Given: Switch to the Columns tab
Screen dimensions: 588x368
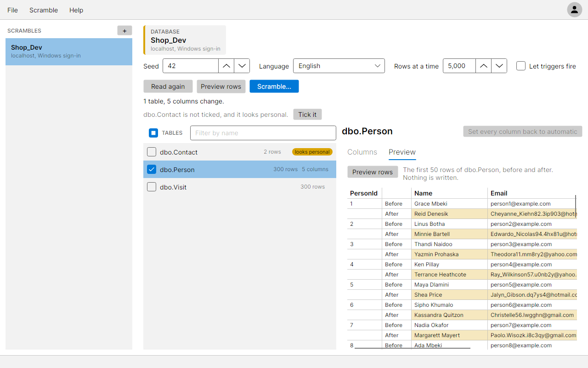Looking at the screenshot, I should tap(362, 152).
